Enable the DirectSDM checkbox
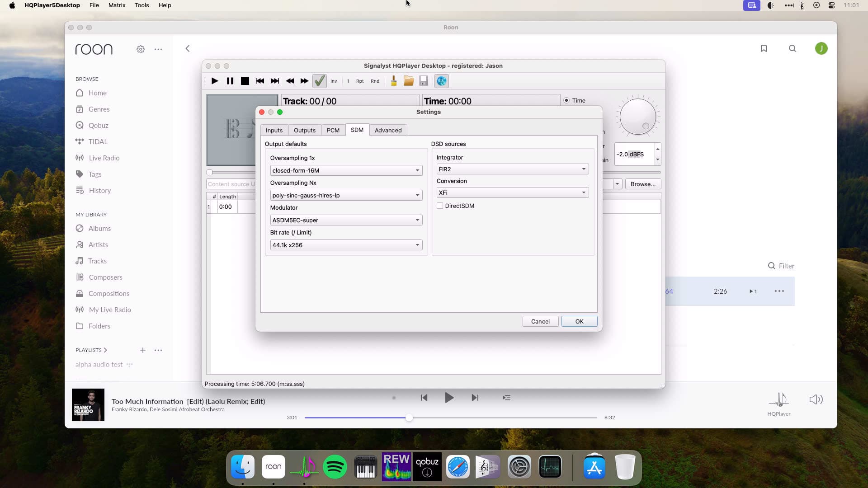The image size is (868, 488). tap(440, 206)
